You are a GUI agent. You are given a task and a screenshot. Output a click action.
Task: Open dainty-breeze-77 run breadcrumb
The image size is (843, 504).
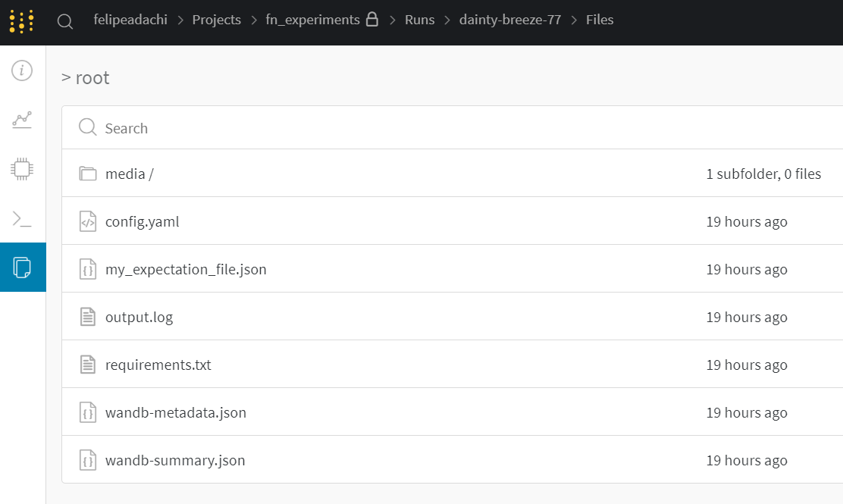[510, 20]
